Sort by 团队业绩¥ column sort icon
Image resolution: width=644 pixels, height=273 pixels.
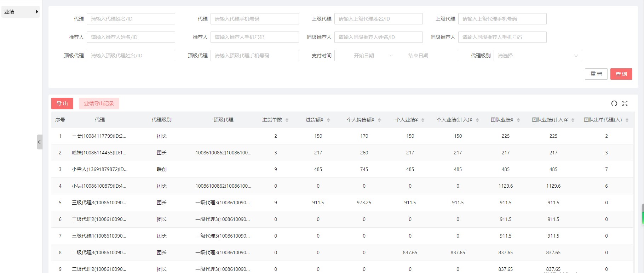click(x=518, y=120)
